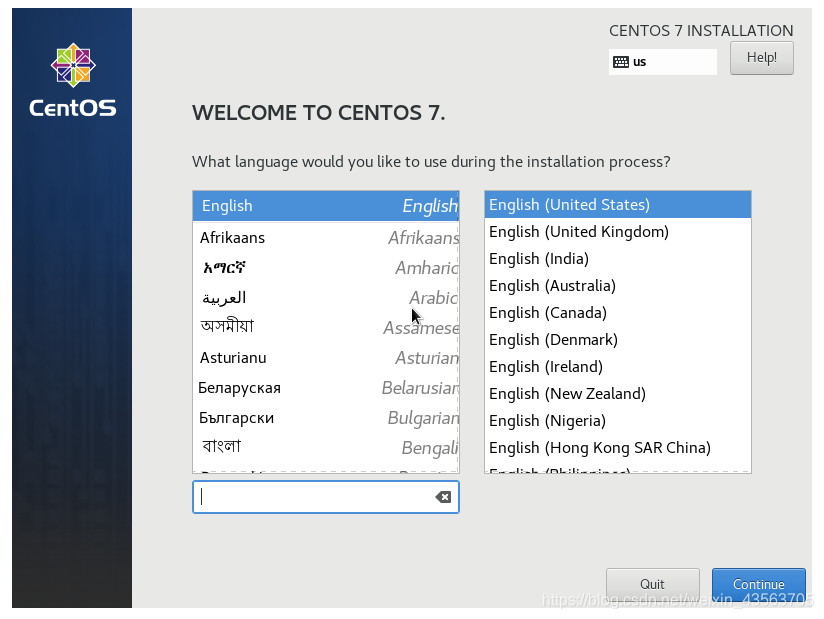Viewport: 824px width, 619px height.
Task: Select Български (Bulgarian) language
Action: coord(326,418)
